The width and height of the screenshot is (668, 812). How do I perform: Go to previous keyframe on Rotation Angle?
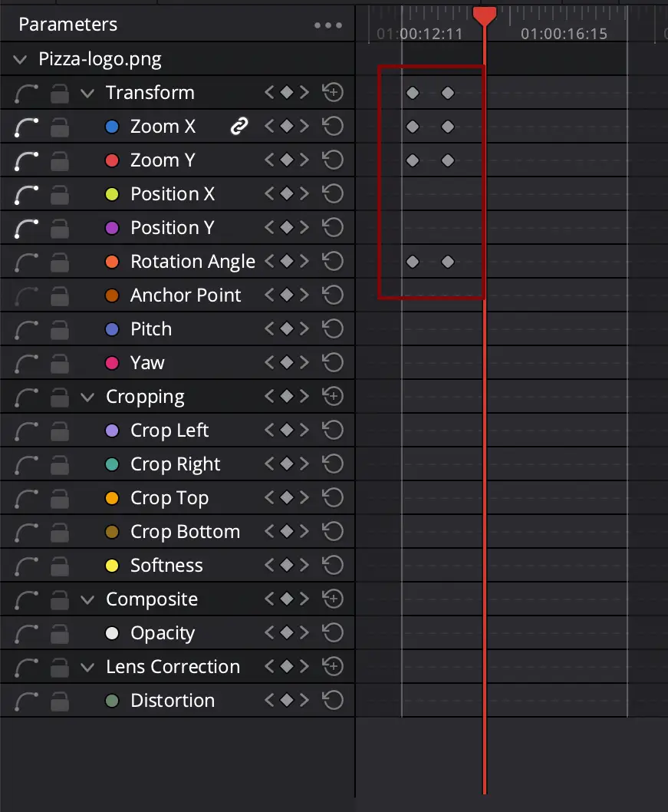pos(269,262)
